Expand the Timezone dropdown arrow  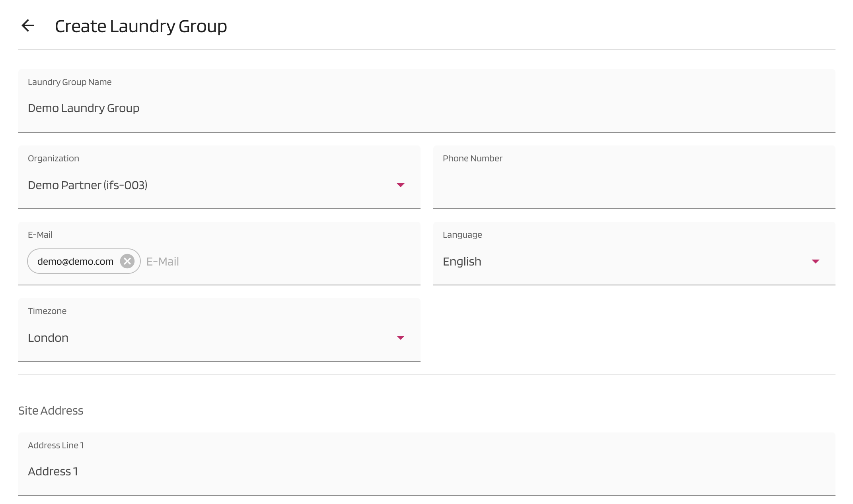pos(401,338)
